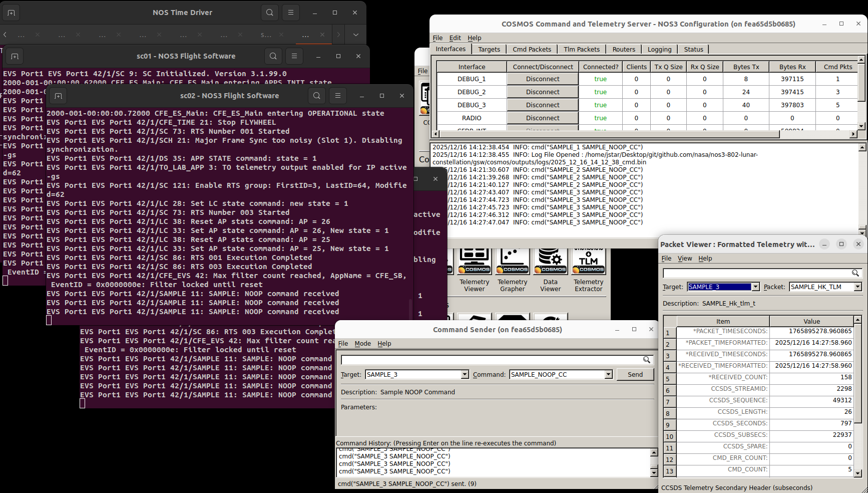Open Packet dropdown showing SAMPLE_HK_TLM
Screen dimensions: 868x493
click(x=857, y=287)
